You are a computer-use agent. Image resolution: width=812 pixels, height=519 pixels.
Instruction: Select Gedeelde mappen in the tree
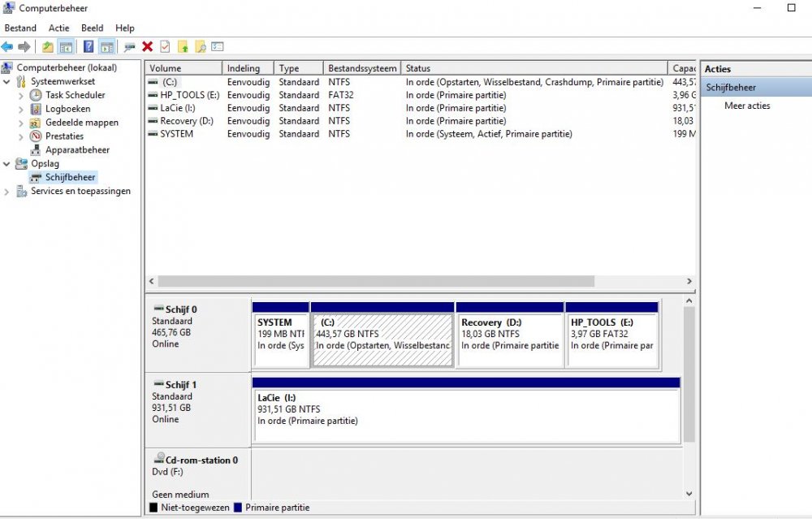tap(82, 123)
